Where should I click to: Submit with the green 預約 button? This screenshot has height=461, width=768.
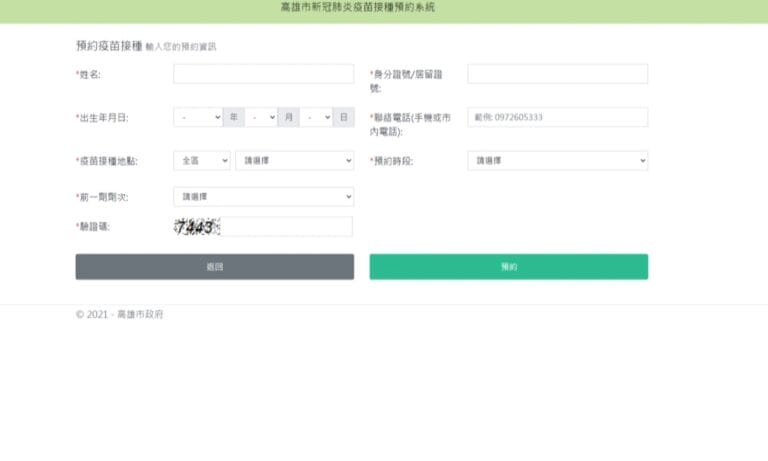tap(508, 267)
